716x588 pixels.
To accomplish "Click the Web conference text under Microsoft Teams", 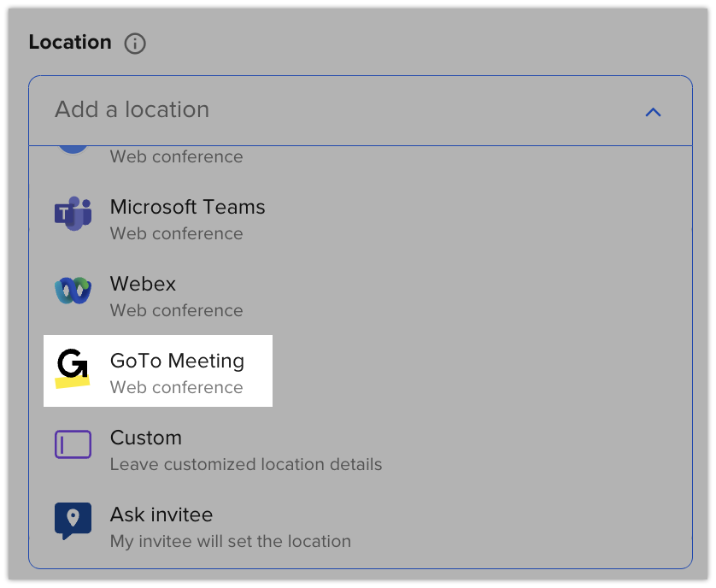I will coord(177,234).
